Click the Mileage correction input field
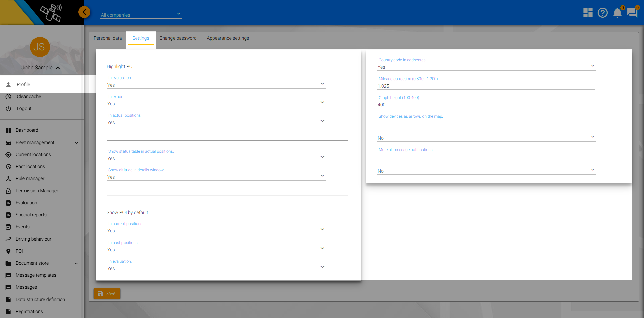Screen dimensions: 644x318 tap(486, 86)
